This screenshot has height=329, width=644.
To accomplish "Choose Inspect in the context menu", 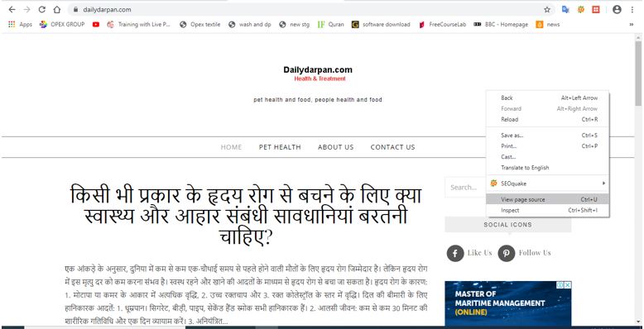I will (x=547, y=211).
